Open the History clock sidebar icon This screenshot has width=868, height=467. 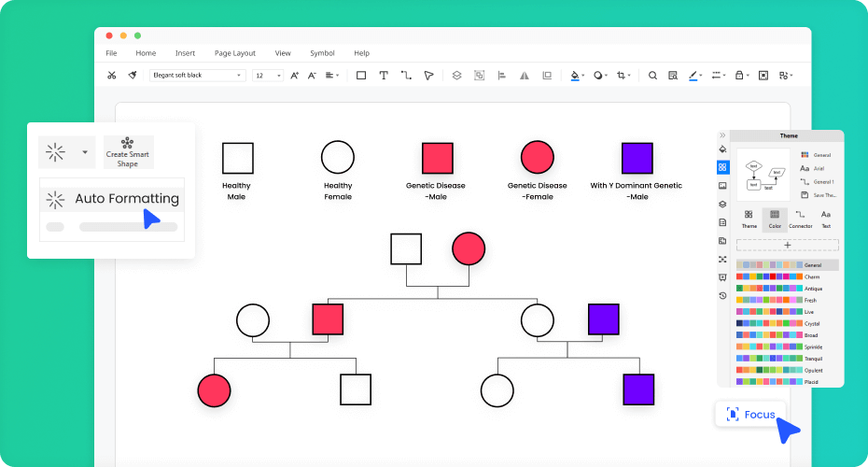click(x=722, y=296)
